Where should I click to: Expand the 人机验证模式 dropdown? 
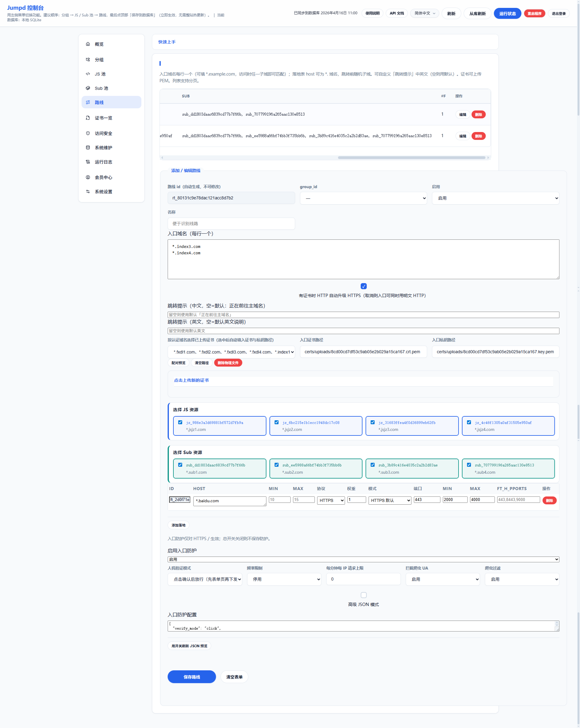[205, 579]
